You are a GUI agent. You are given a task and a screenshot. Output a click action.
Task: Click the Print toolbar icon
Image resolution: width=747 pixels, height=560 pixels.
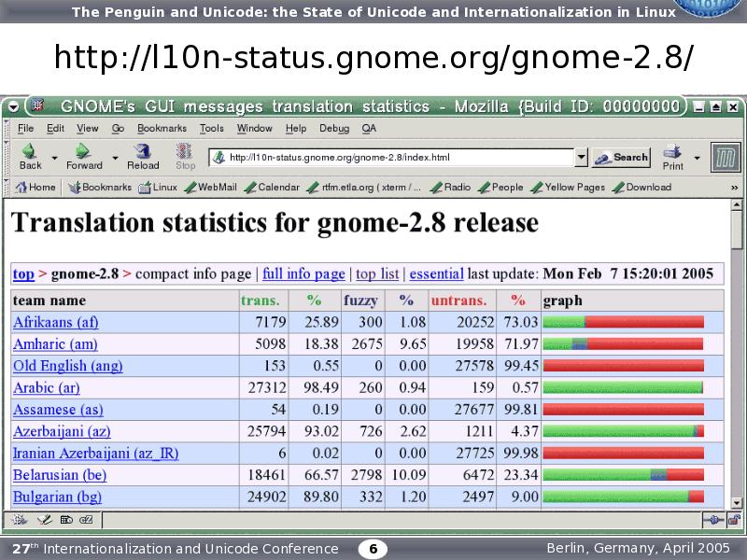point(672,156)
